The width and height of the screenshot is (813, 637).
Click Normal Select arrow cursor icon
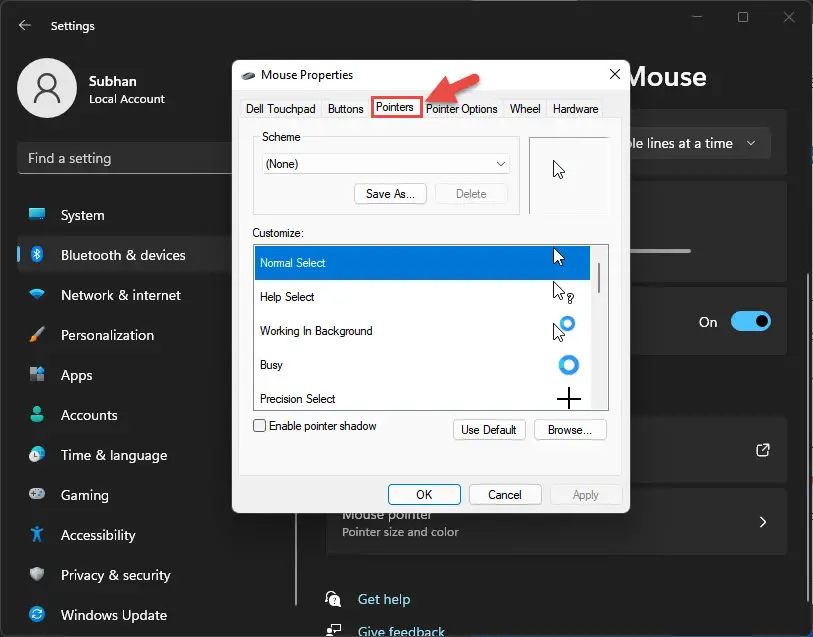[558, 257]
